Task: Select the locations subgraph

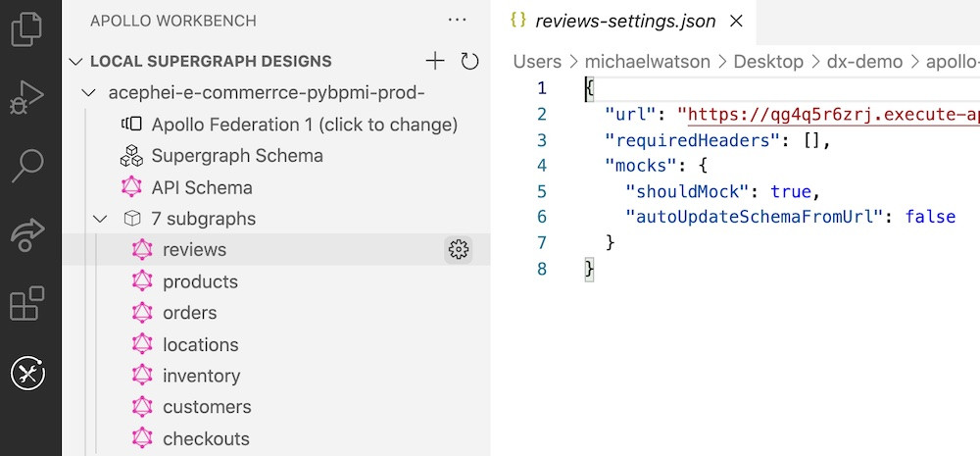Action: click(x=201, y=344)
